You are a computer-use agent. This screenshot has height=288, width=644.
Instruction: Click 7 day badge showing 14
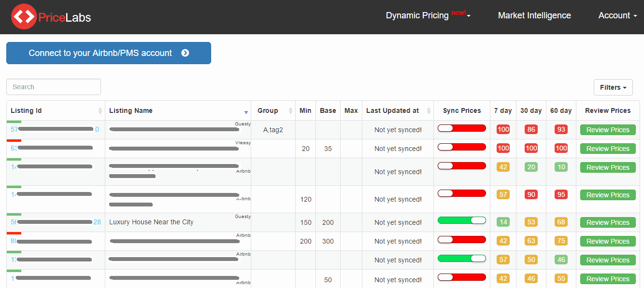(503, 222)
